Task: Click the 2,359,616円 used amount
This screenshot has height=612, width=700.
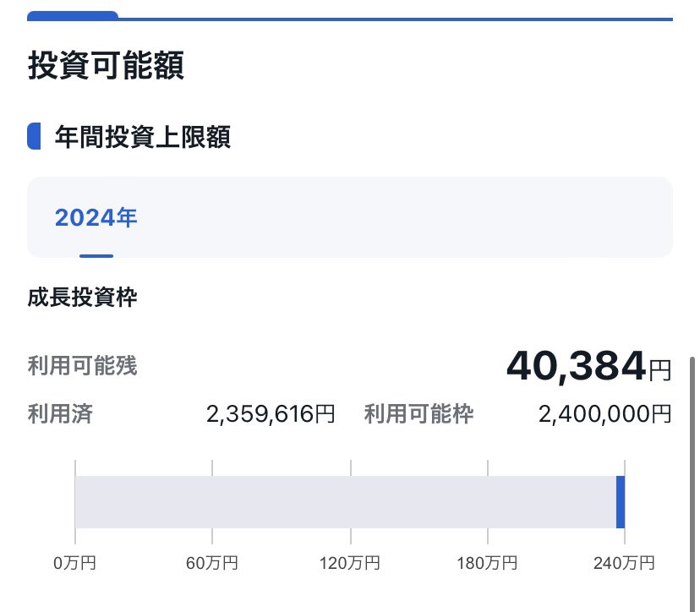Action: tap(271, 414)
